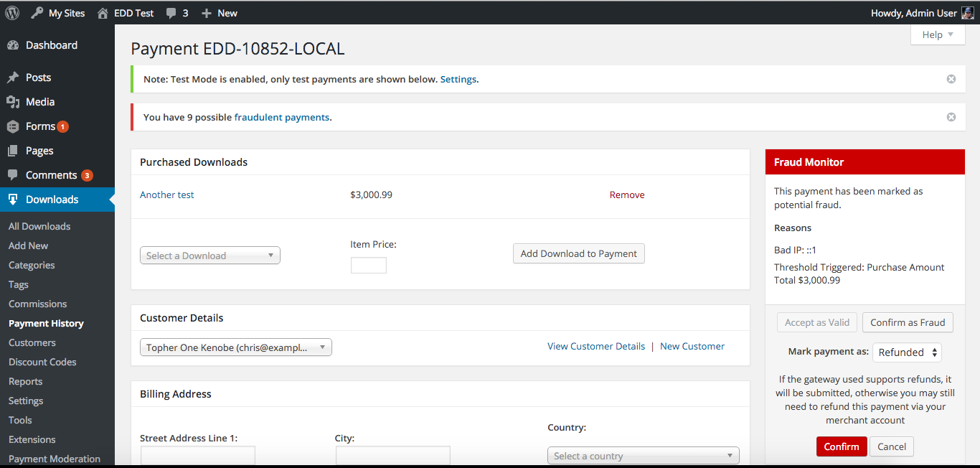
Task: Open the Mark payment as dropdown
Action: [907, 352]
